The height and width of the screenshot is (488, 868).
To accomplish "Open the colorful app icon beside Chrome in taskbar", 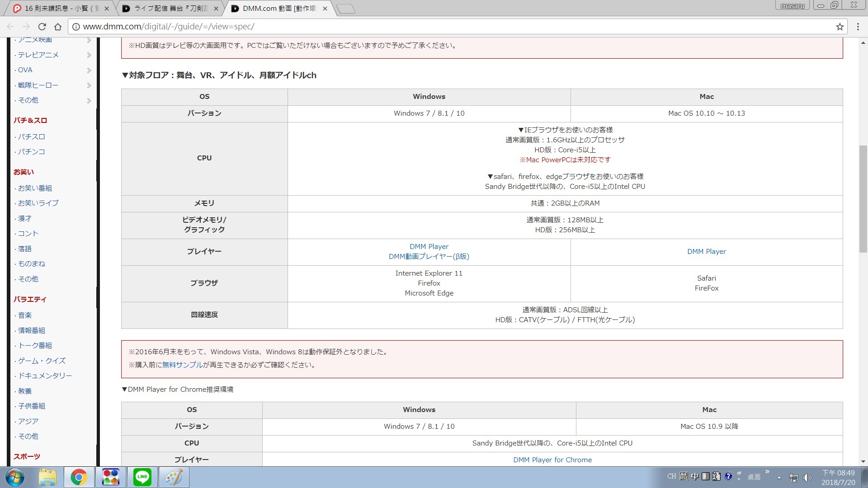I will click(x=110, y=477).
